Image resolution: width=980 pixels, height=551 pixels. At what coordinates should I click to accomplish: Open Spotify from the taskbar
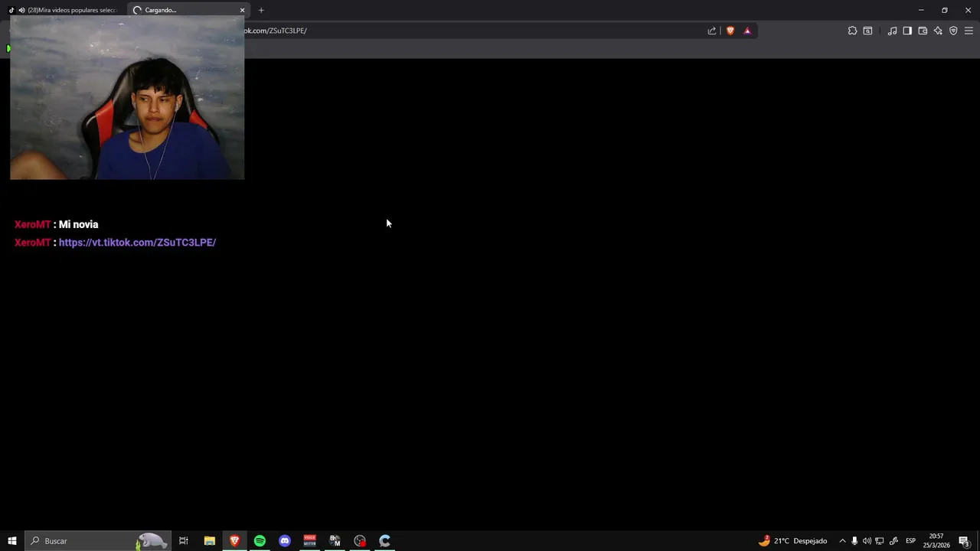[x=260, y=541]
